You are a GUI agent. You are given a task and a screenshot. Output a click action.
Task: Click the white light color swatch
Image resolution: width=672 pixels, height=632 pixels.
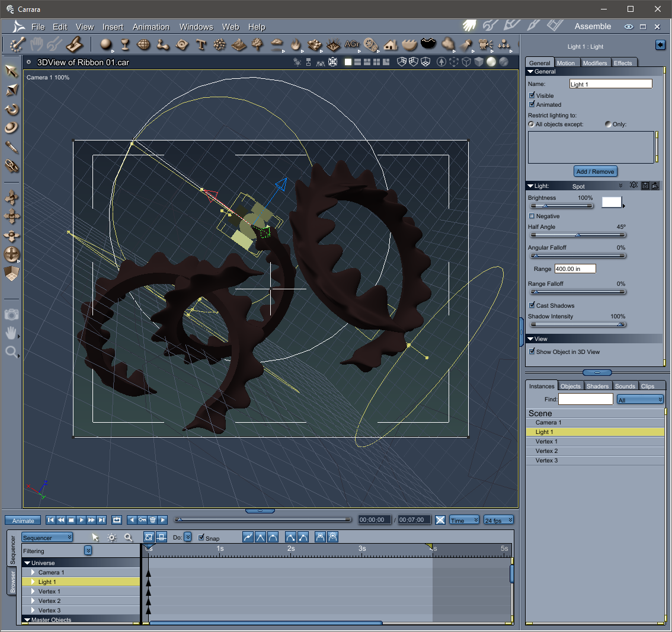point(611,202)
